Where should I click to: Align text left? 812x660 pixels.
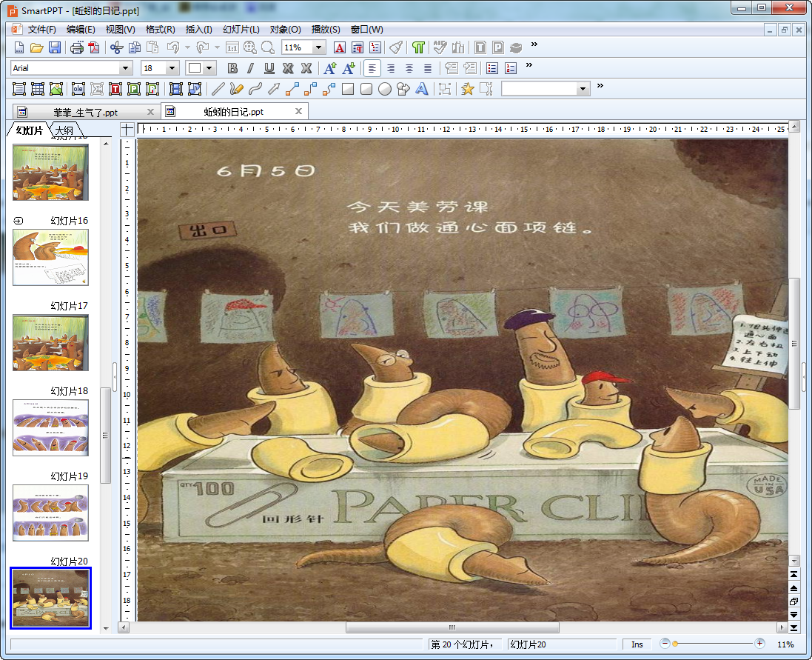(x=372, y=68)
